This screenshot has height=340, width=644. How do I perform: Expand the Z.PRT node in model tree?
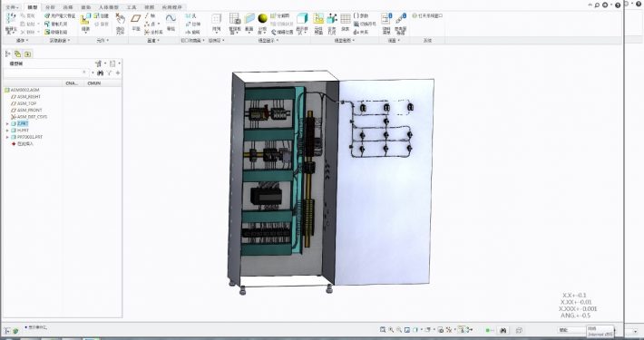click(x=7, y=123)
